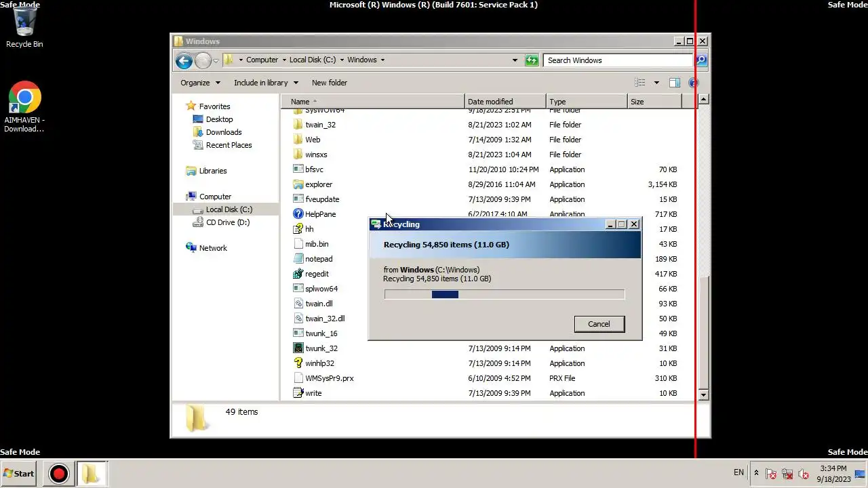868x488 pixels.
Task: Open the view options dropdown arrow
Action: (656, 83)
